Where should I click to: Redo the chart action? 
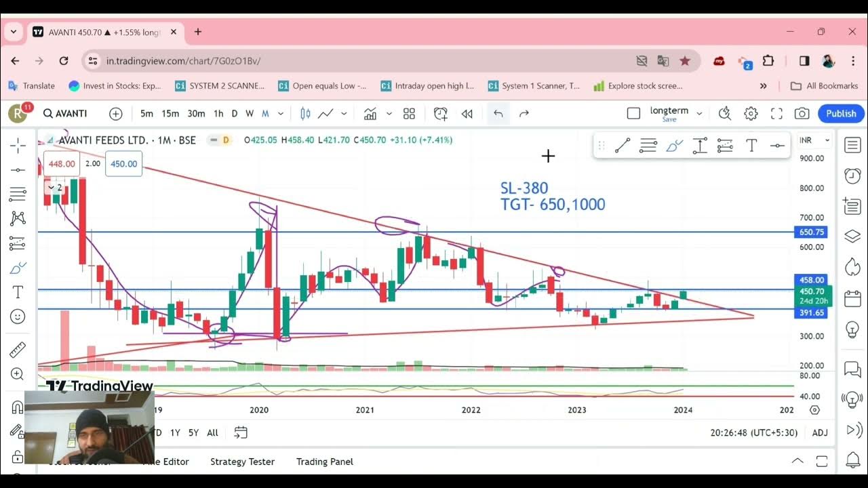[524, 113]
